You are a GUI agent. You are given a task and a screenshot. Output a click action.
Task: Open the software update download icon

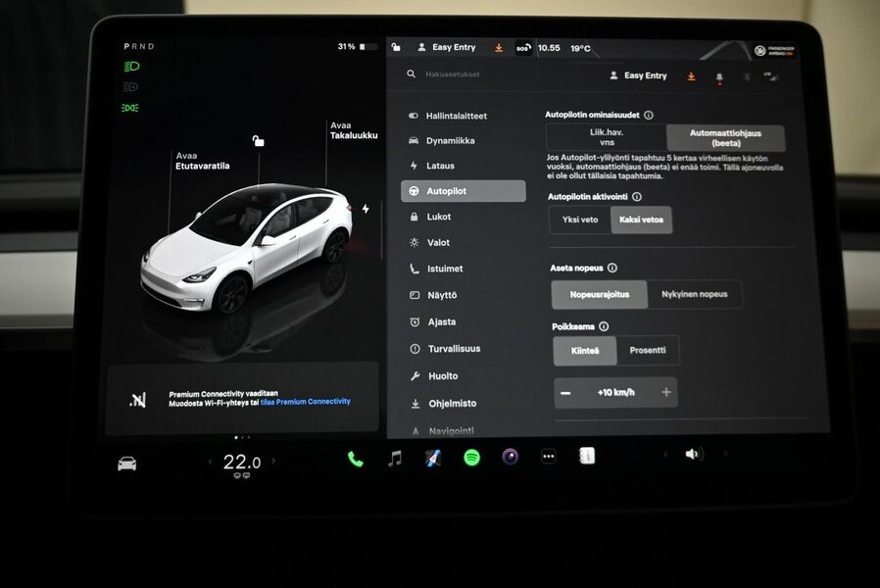point(691,75)
